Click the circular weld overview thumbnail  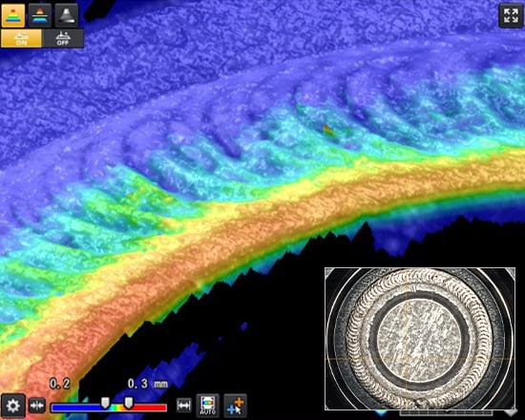click(x=420, y=339)
